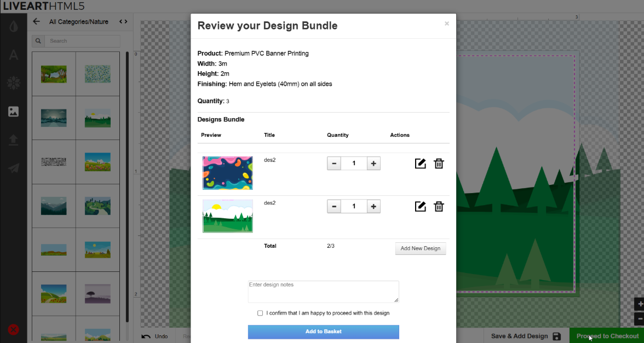Delete the second des2 landscape design
The height and width of the screenshot is (343, 644).
(439, 206)
